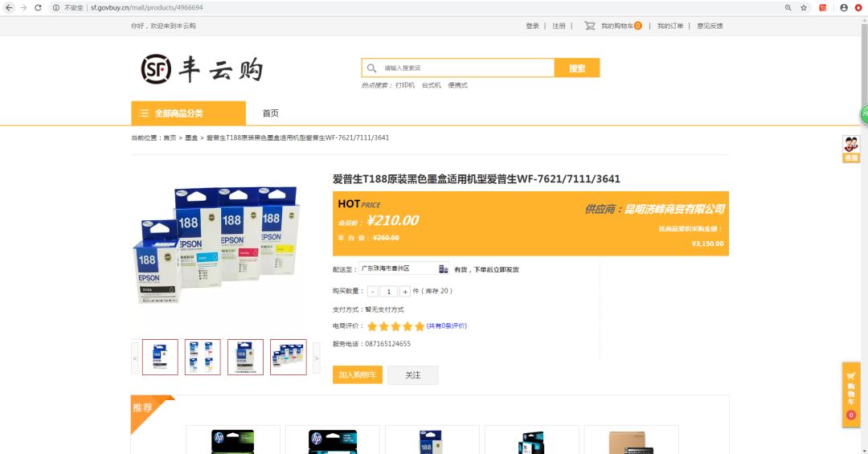Click hot search term 便携式
Screen dimensions: 868x454
[458, 85]
